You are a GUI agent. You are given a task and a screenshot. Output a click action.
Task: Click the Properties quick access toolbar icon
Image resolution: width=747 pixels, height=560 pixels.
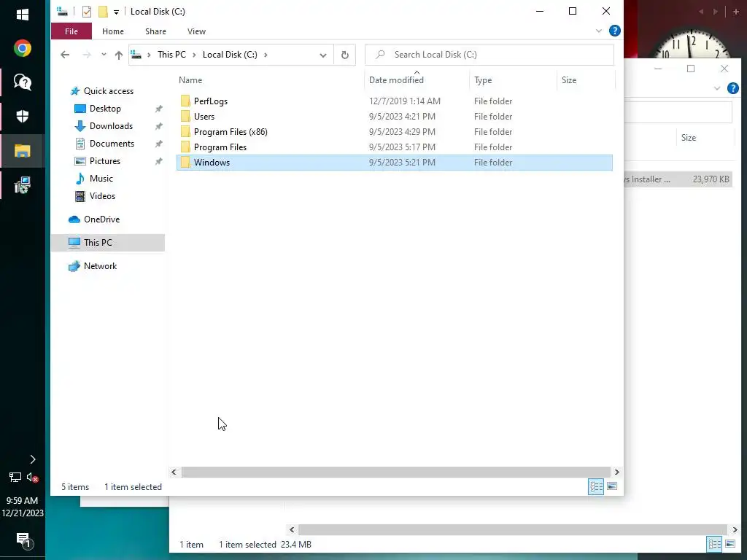click(87, 12)
